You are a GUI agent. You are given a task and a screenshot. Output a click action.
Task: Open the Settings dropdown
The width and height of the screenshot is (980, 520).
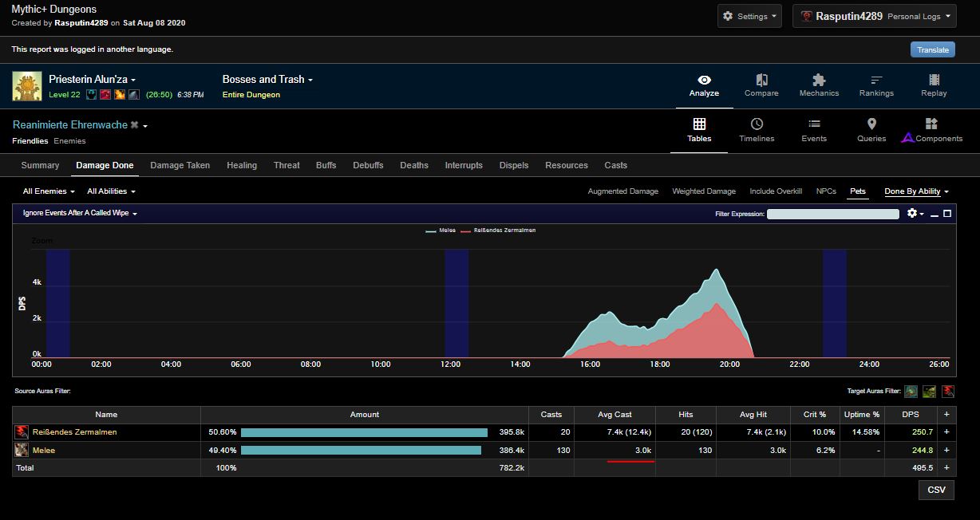(749, 16)
